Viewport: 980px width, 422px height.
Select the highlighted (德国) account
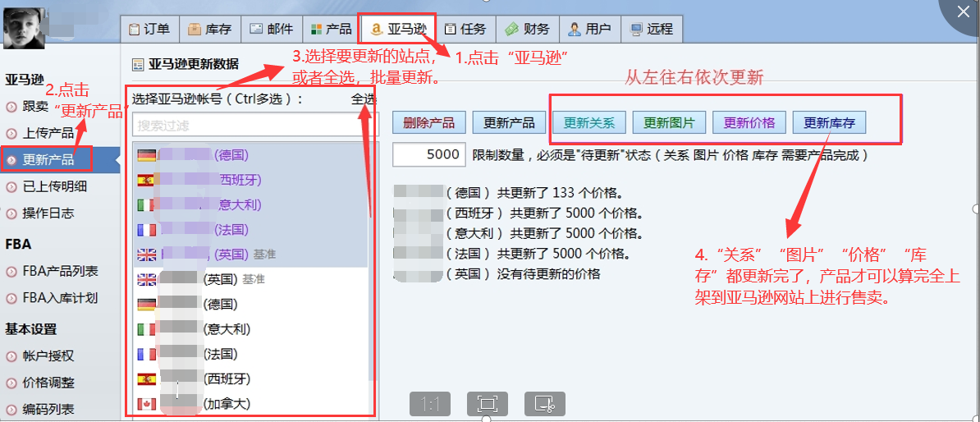[251, 154]
